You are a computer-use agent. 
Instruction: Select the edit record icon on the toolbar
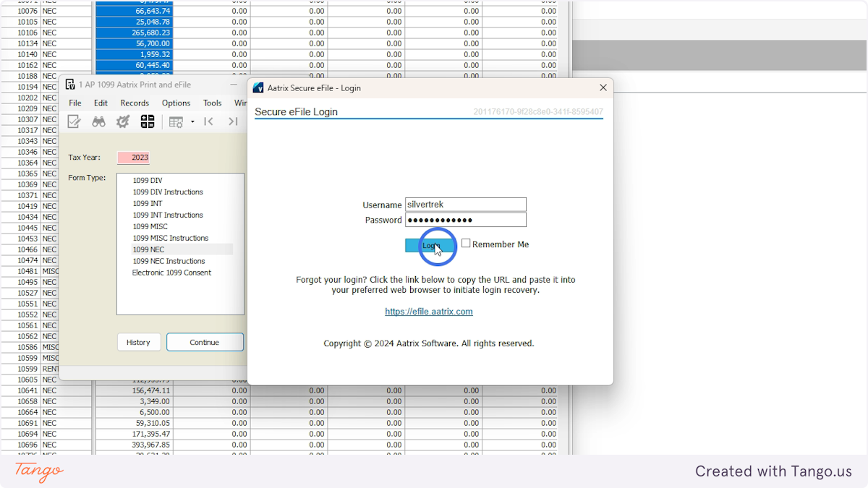click(74, 121)
